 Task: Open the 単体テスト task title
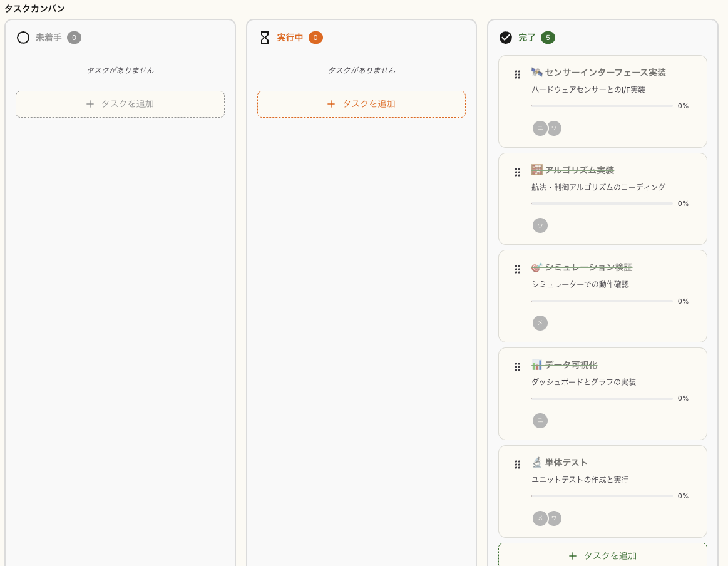click(566, 463)
